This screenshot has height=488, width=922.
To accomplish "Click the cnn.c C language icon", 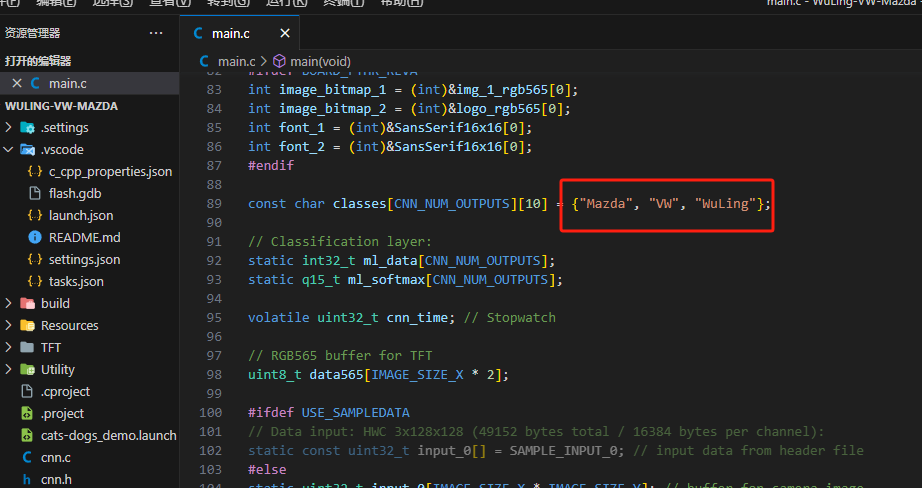I will [x=27, y=457].
